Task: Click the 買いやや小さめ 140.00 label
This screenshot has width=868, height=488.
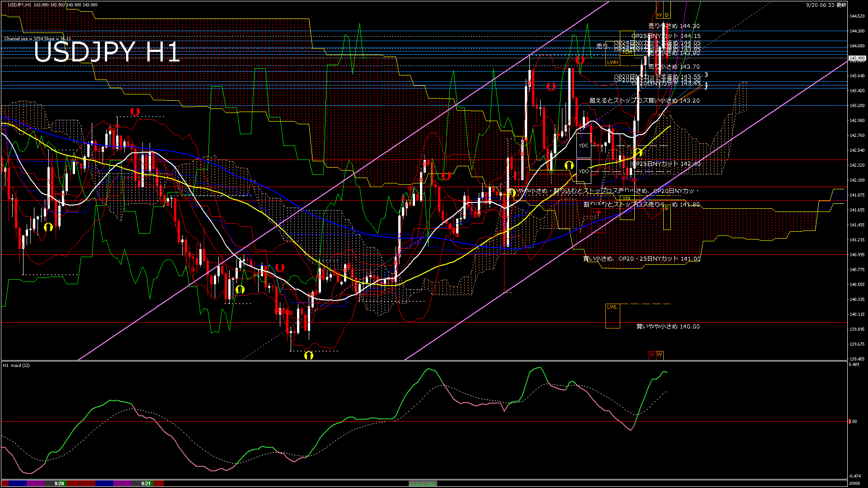Action: pyautogui.click(x=668, y=326)
